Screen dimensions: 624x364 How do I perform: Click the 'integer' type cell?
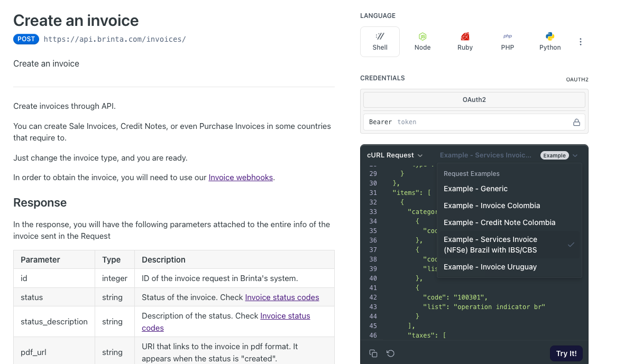[x=115, y=278]
